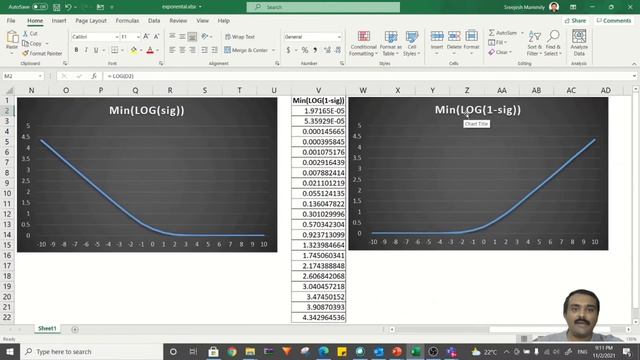Click the Format cells icon
Image resolution: width=640 pixels, height=360 pixels.
pos(471,36)
